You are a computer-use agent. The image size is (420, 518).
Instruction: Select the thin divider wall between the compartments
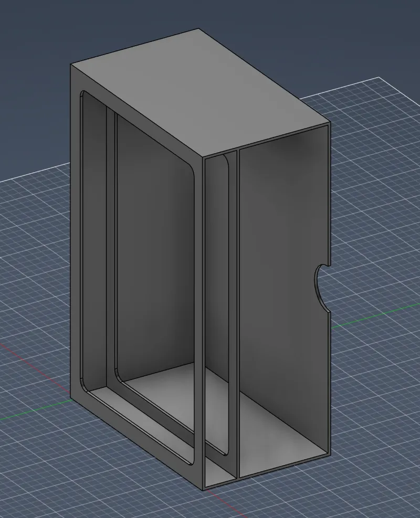[x=238, y=313]
